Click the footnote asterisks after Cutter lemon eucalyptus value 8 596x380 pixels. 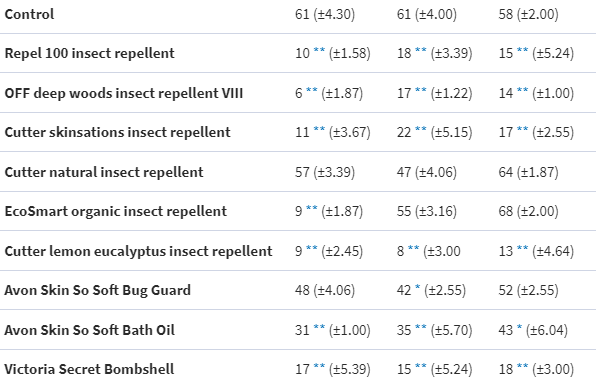[x=414, y=248]
